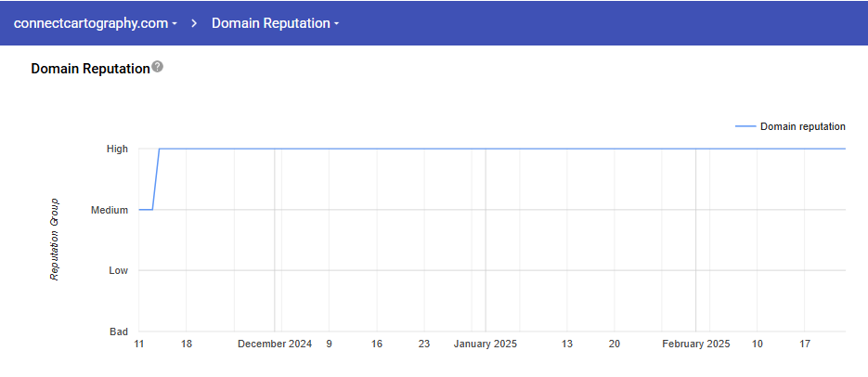Viewport: 868px width, 377px height.
Task: Click 'February 2025' on the date axis
Action: pos(695,344)
